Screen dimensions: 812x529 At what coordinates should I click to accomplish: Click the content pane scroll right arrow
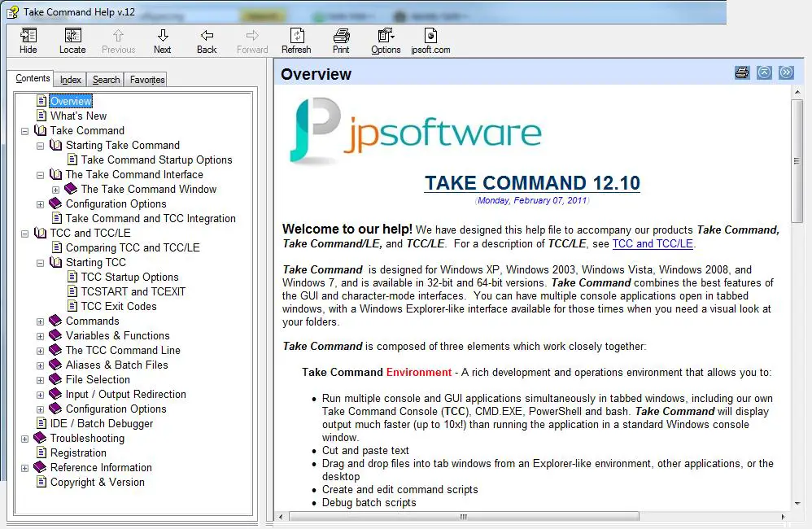coord(783,517)
